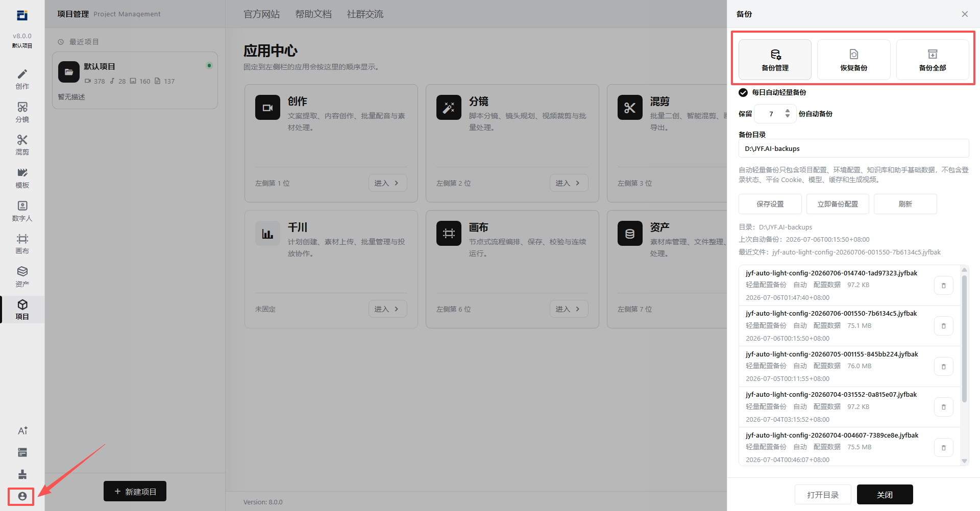Click 创作 card camera icon

(267, 108)
